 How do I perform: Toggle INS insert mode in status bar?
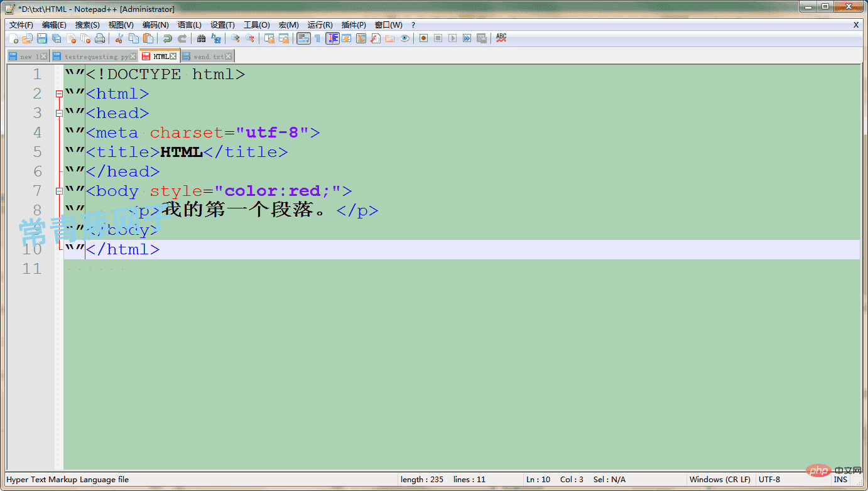pyautogui.click(x=840, y=479)
